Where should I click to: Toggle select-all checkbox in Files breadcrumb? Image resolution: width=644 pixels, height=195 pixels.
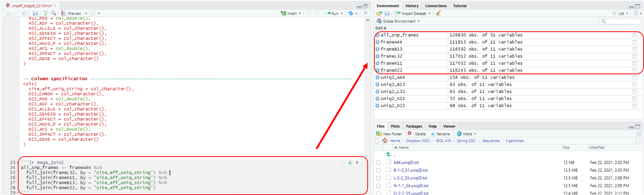point(377,141)
